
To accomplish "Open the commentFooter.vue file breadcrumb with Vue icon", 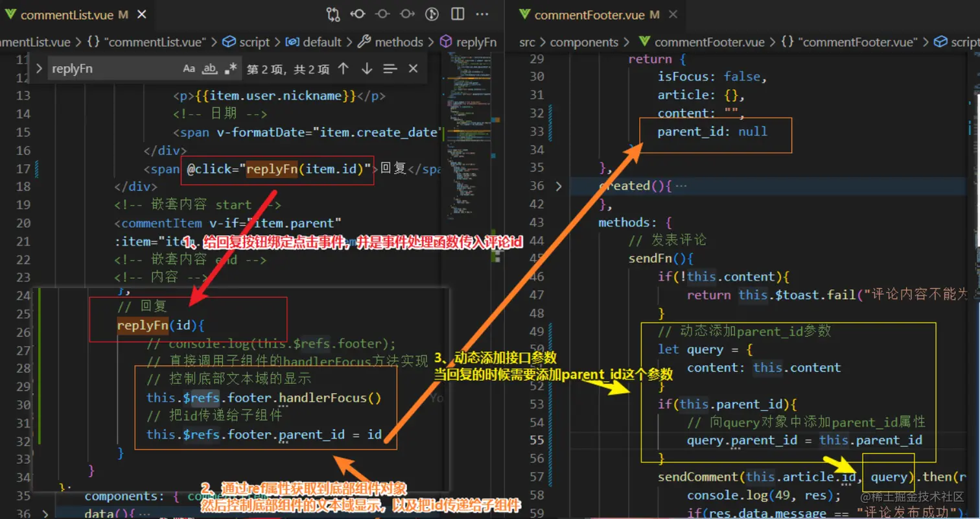I will coord(702,42).
